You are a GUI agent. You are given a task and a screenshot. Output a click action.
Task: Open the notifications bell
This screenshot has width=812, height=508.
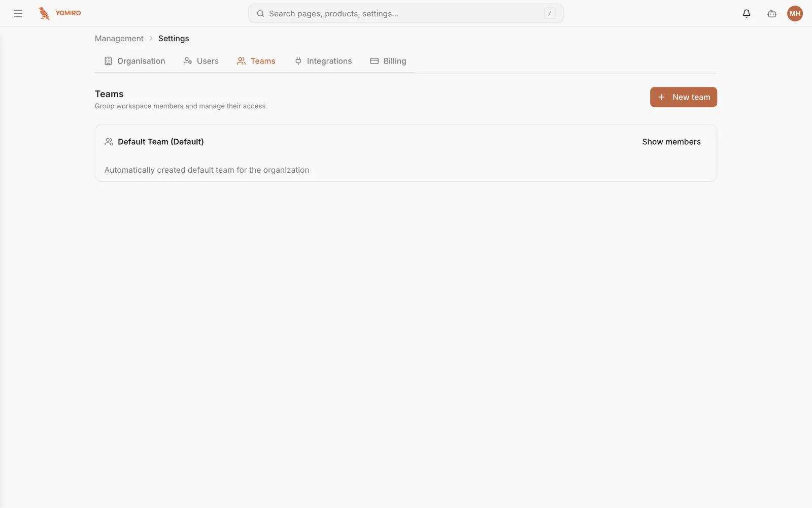pos(746,14)
